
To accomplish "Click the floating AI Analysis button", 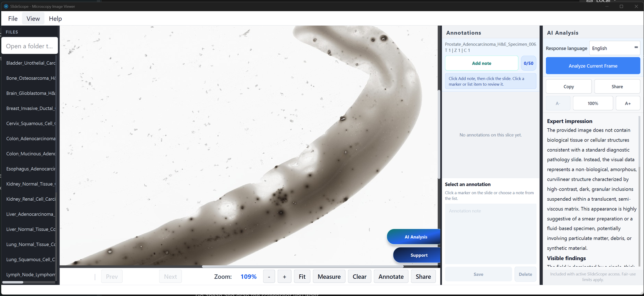I will pos(414,237).
